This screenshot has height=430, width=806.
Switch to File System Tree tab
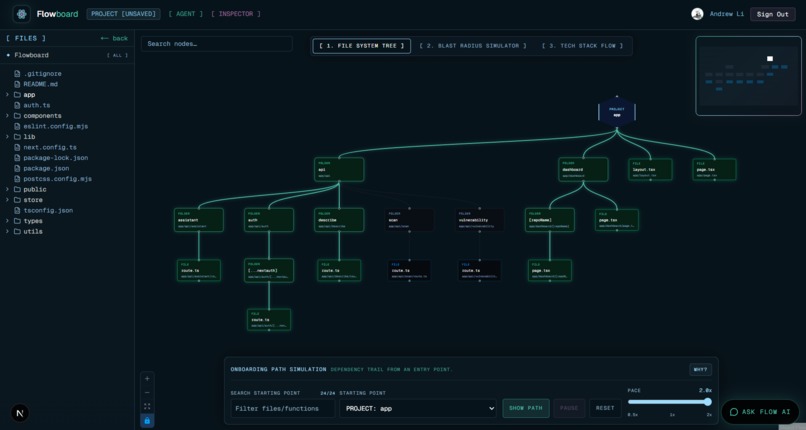(361, 46)
